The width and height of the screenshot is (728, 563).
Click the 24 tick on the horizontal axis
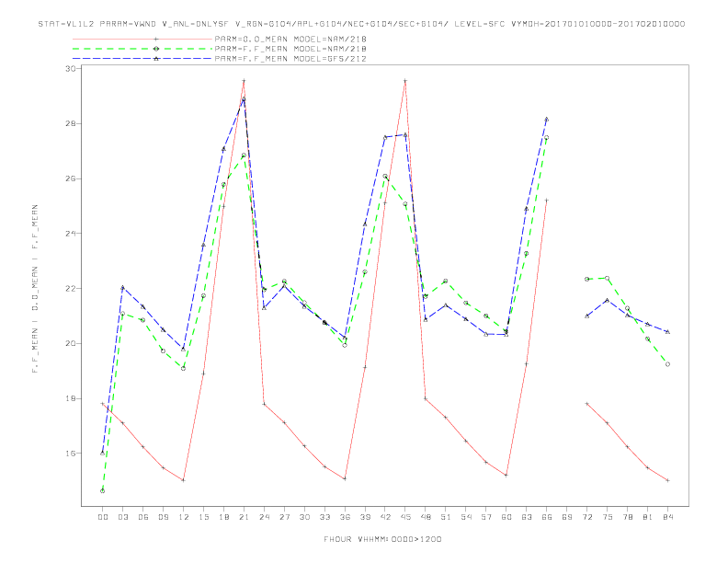click(x=264, y=517)
